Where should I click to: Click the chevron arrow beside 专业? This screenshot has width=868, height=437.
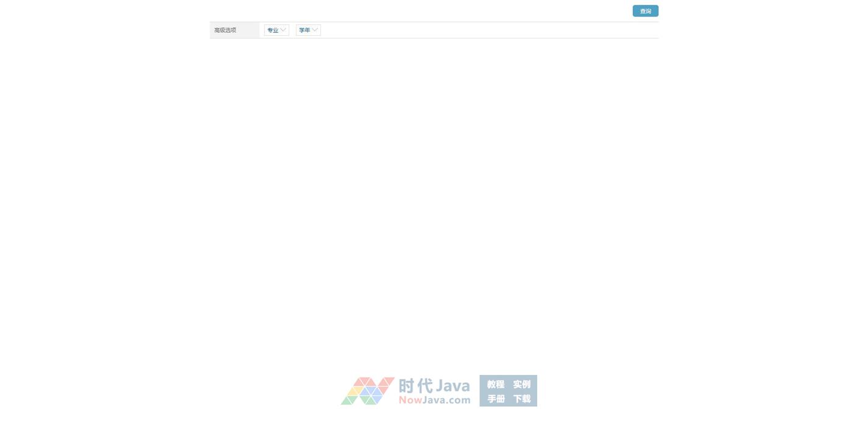[x=283, y=30]
